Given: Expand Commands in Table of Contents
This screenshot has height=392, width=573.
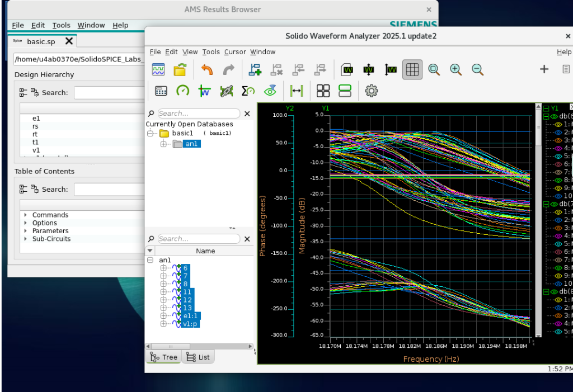Looking at the screenshot, I should coord(25,215).
